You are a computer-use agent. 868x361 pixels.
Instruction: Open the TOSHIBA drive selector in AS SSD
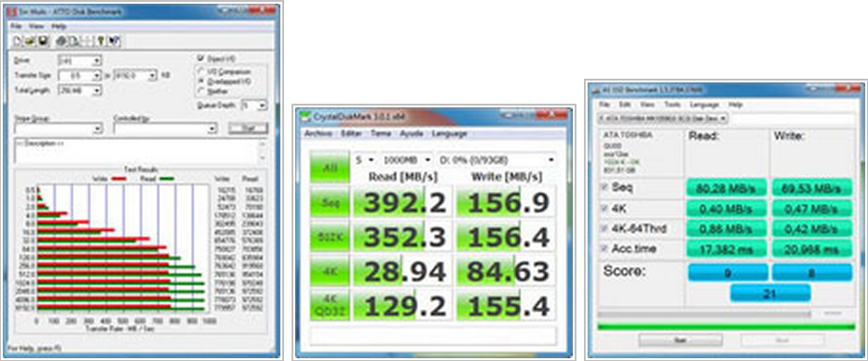663,118
